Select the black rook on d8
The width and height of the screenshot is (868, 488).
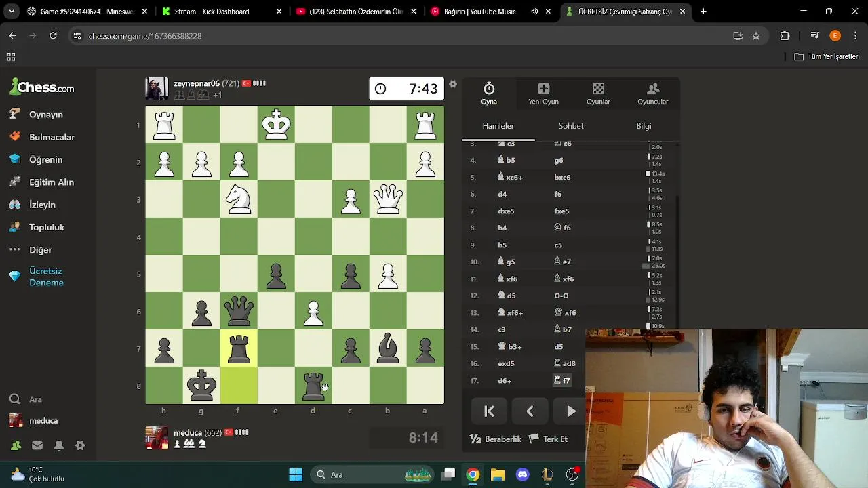(313, 386)
